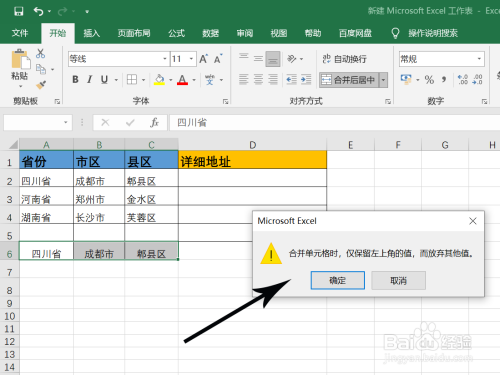Open the font size 11 dropdown

tap(191, 59)
